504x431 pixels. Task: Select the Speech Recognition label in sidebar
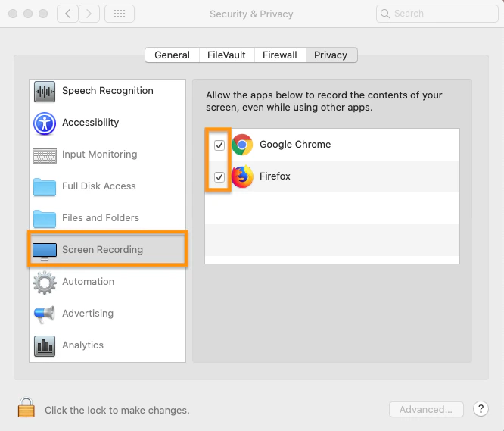pos(107,91)
